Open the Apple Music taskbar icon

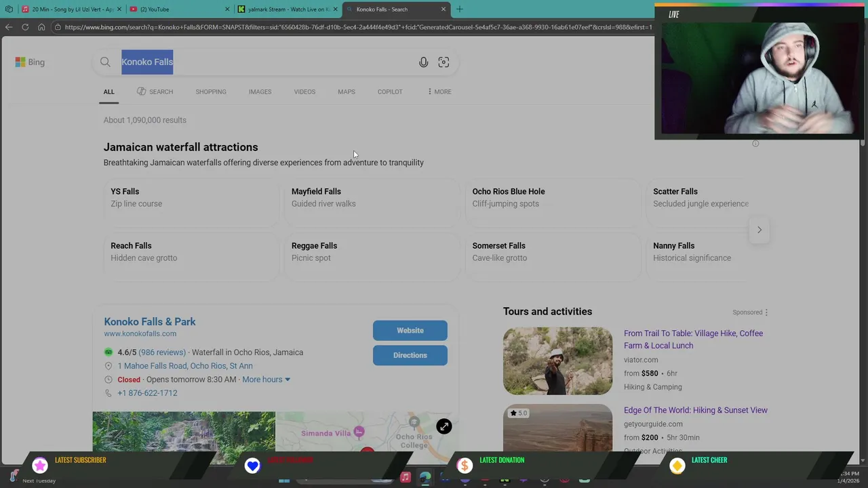(x=405, y=477)
